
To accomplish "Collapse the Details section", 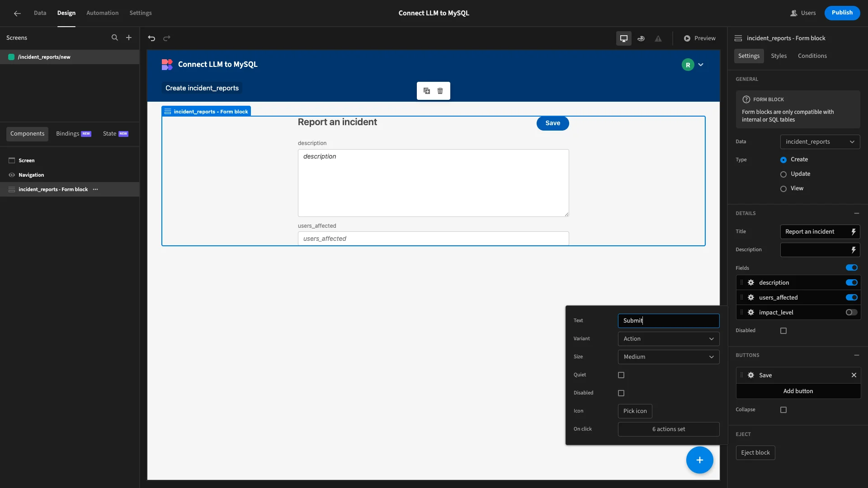I will (x=856, y=213).
